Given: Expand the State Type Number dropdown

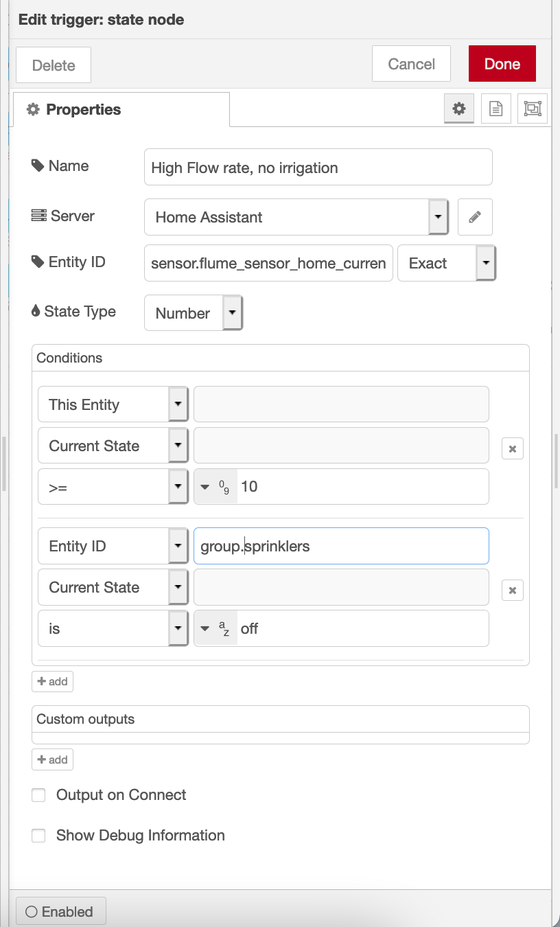Looking at the screenshot, I should pos(194,313).
